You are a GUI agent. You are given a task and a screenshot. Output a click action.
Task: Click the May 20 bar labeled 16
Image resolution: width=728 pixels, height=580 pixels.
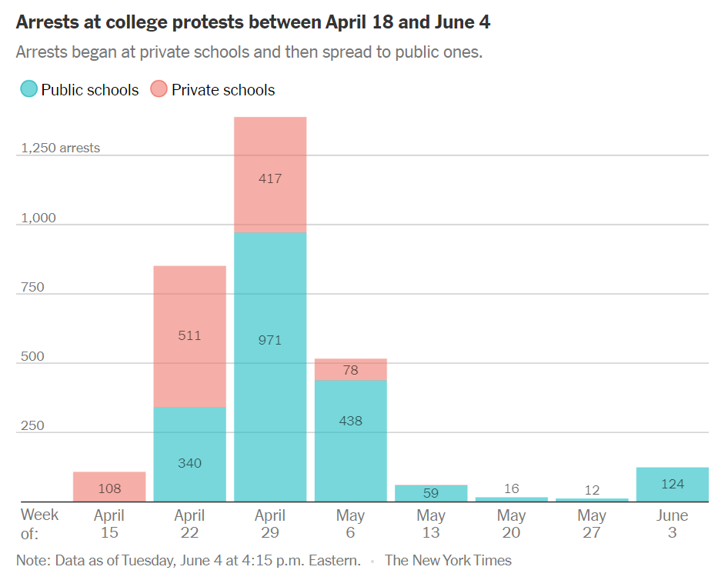point(511,499)
